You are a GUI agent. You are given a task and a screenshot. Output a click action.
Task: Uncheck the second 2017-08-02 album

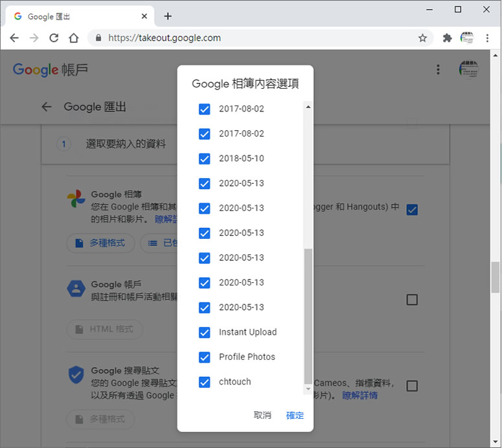(205, 134)
